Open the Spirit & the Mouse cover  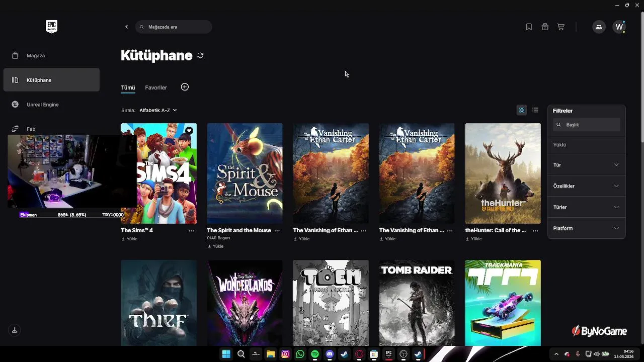(x=245, y=173)
